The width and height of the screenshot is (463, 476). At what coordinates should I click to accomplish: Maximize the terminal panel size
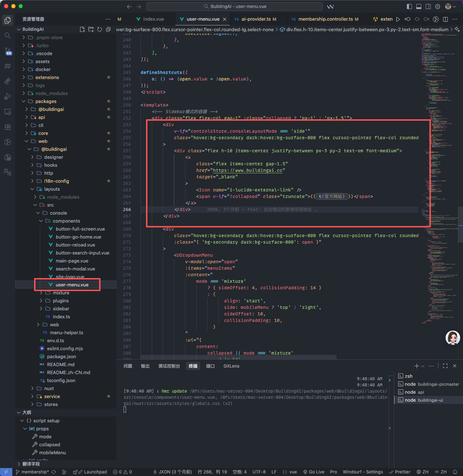coord(445,366)
